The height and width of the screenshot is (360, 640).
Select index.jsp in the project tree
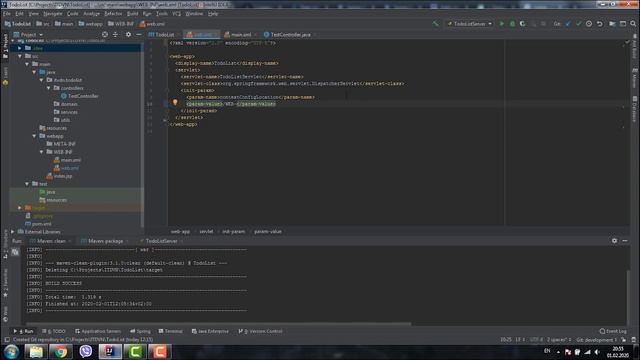[x=59, y=176]
